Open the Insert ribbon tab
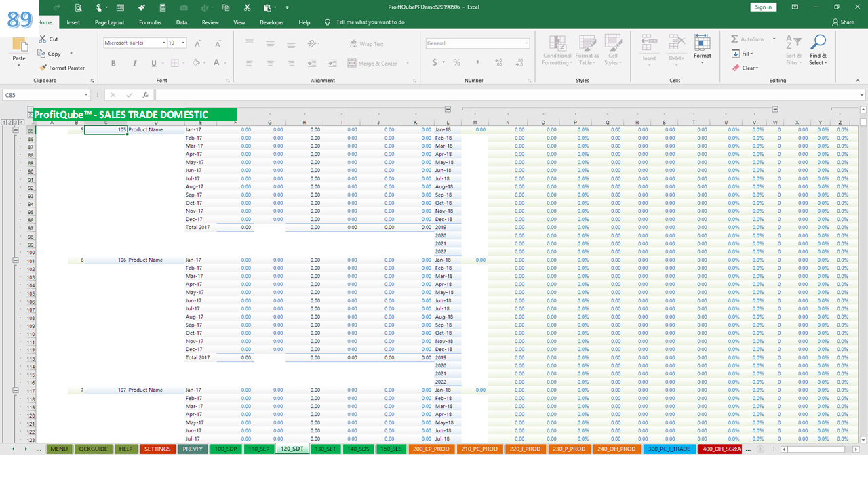Screen dimensions: 868x488 pos(73,22)
